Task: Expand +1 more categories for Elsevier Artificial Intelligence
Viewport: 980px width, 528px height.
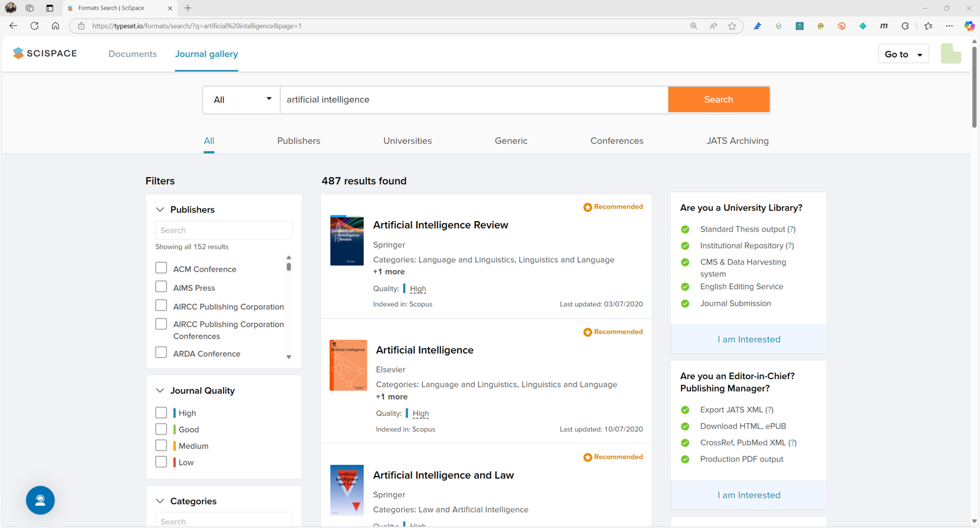Action: (392, 396)
